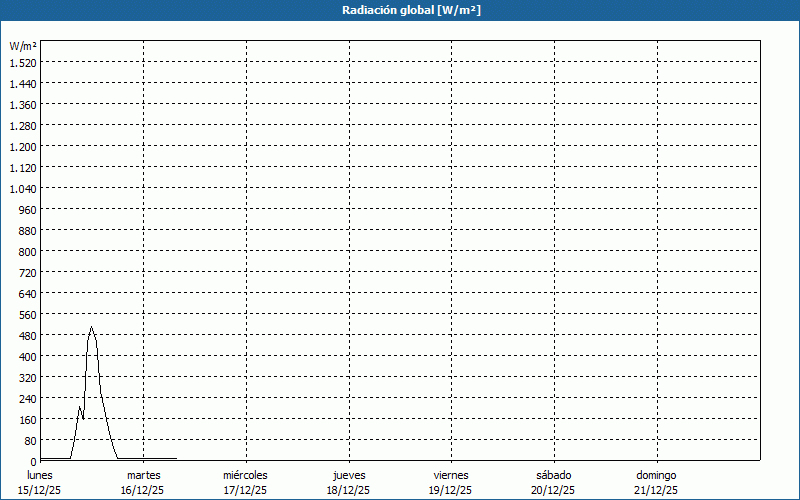Click the date 21/12/25
Screen dimensions: 800x500
click(x=656, y=491)
